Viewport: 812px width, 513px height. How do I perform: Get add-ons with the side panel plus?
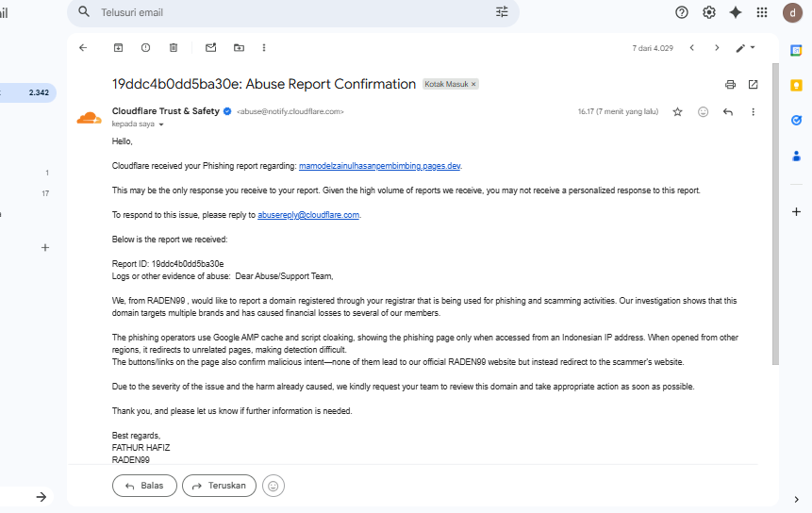(796, 212)
